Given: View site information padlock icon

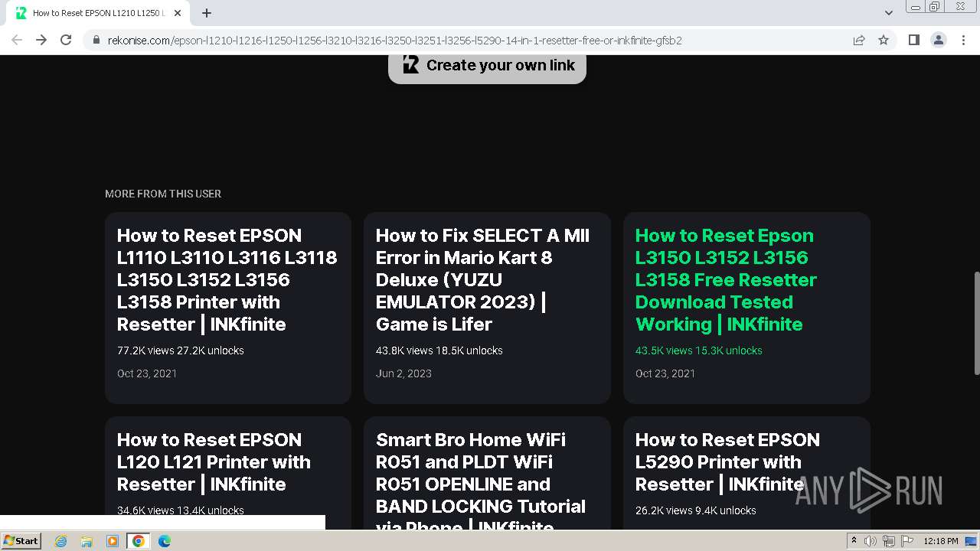Looking at the screenshot, I should 96,41.
